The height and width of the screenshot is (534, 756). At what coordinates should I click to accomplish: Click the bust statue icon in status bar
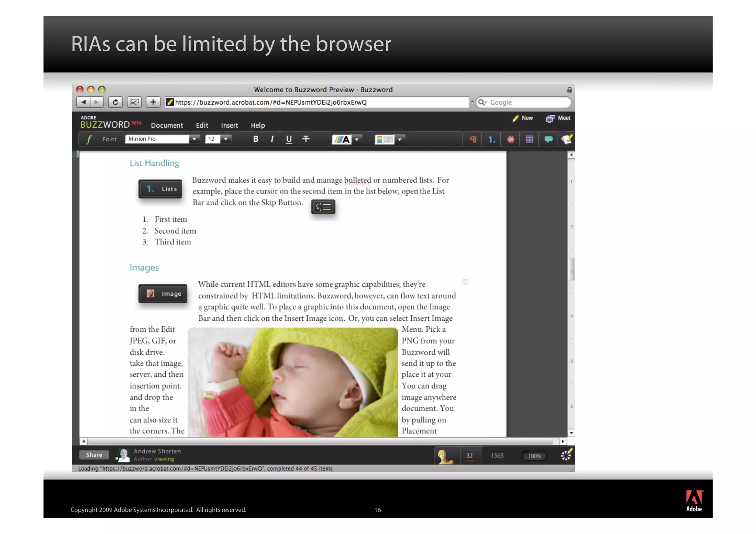point(445,456)
